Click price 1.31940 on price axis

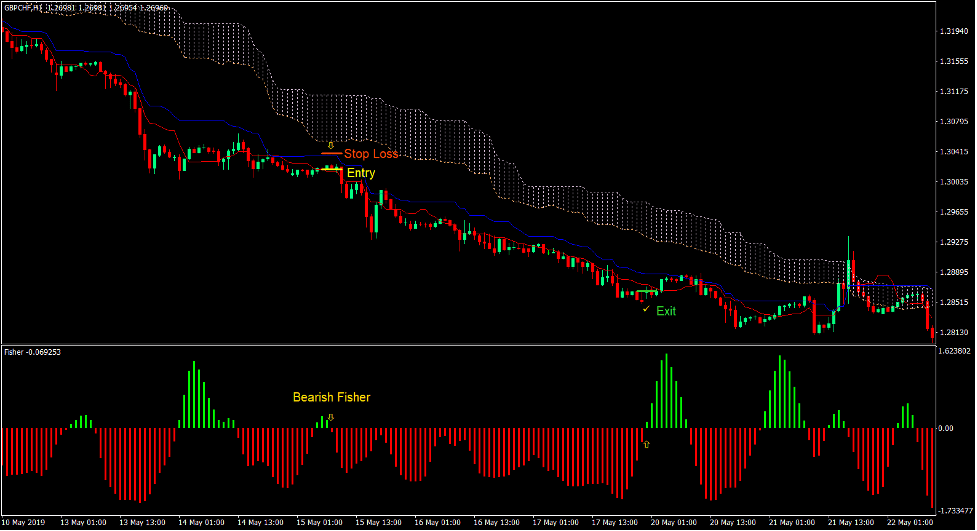[954, 31]
